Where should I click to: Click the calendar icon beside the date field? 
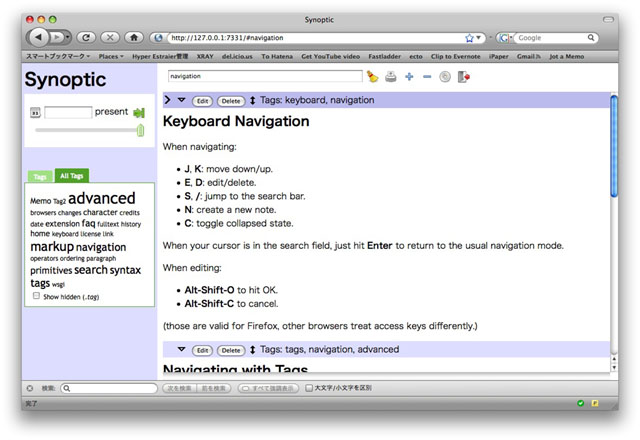pyautogui.click(x=36, y=112)
